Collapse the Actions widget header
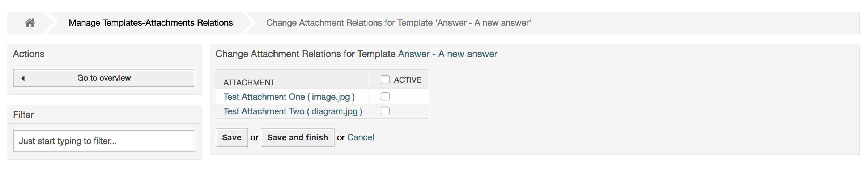 pos(29,54)
